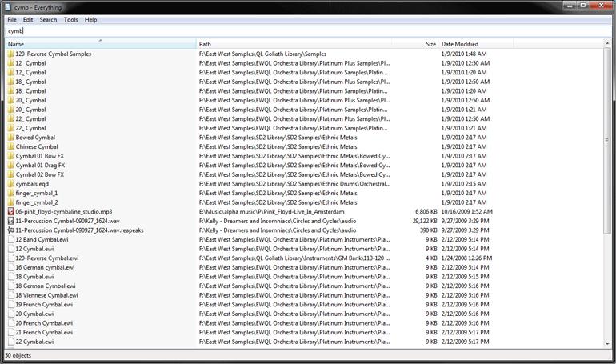Select file name 18 Viennese Cymbal.ewi
This screenshot has height=364, width=616.
(x=46, y=295)
